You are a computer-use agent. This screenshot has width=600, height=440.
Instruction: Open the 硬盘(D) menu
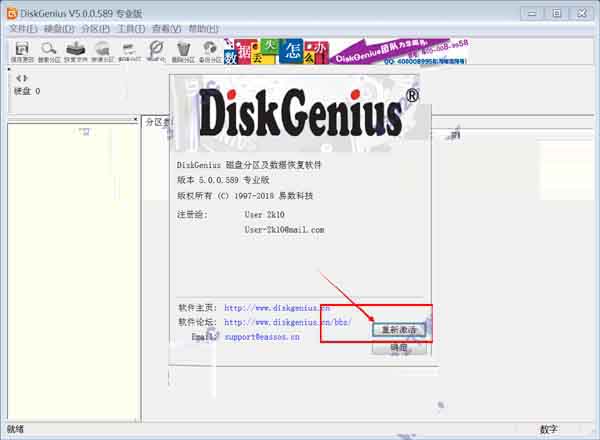pos(59,29)
